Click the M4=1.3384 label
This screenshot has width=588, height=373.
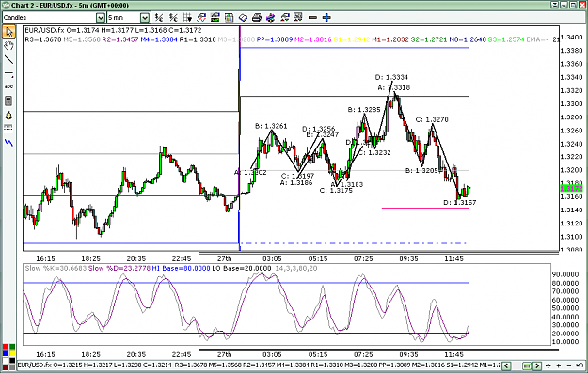click(159, 39)
